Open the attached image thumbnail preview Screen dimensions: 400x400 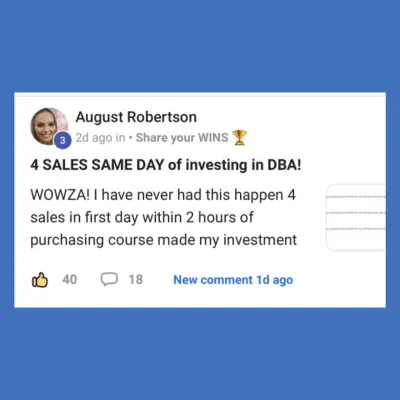pos(356,217)
